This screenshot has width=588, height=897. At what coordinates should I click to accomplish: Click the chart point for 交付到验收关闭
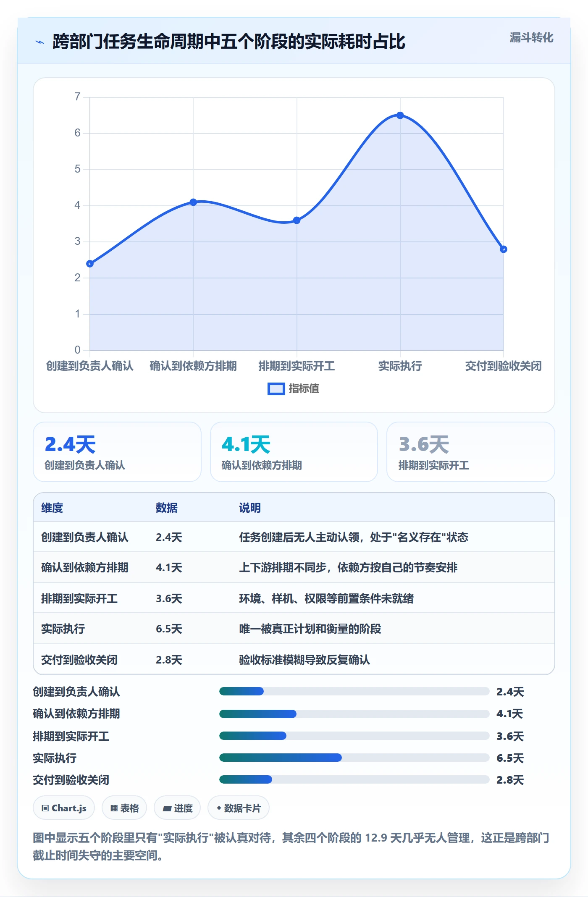(x=503, y=249)
